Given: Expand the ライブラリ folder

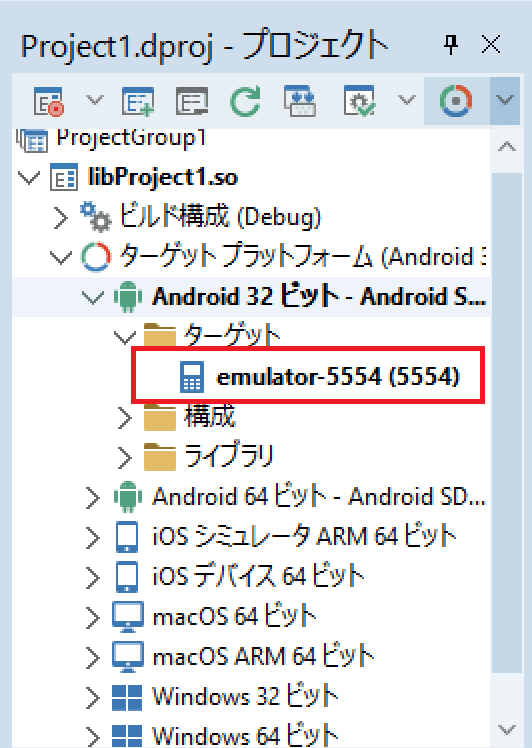Looking at the screenshot, I should pos(125,458).
